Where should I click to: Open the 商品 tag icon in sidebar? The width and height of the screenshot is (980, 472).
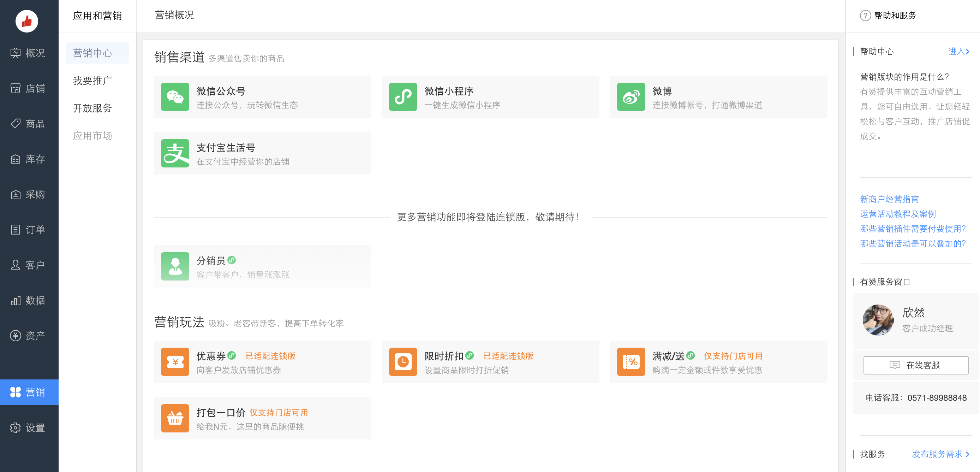[15, 124]
